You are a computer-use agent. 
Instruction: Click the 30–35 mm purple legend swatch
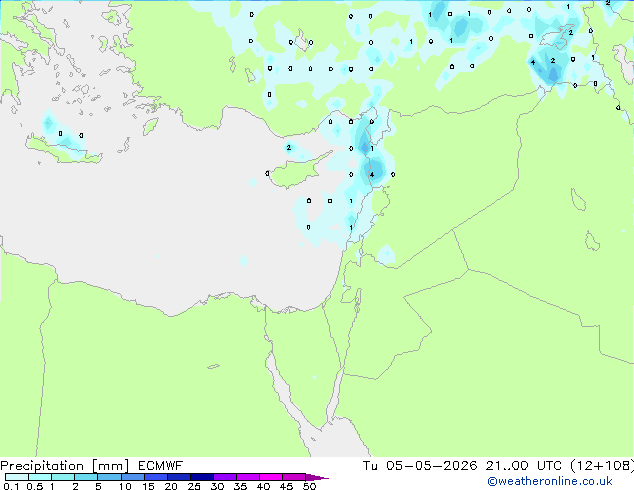tap(225, 477)
